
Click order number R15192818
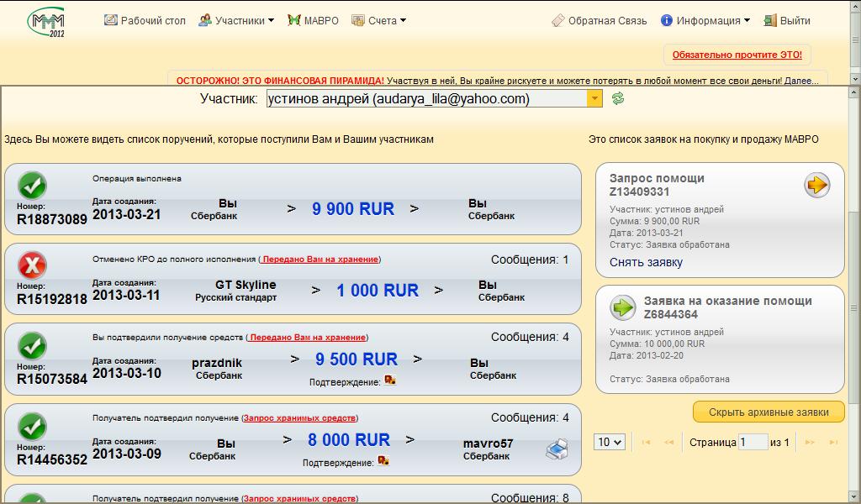point(52,299)
